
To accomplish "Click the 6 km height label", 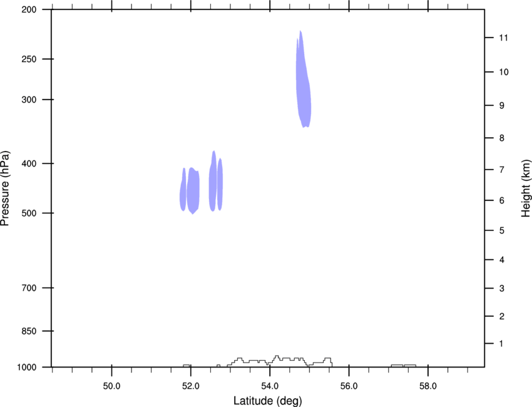I will tap(501, 200).
